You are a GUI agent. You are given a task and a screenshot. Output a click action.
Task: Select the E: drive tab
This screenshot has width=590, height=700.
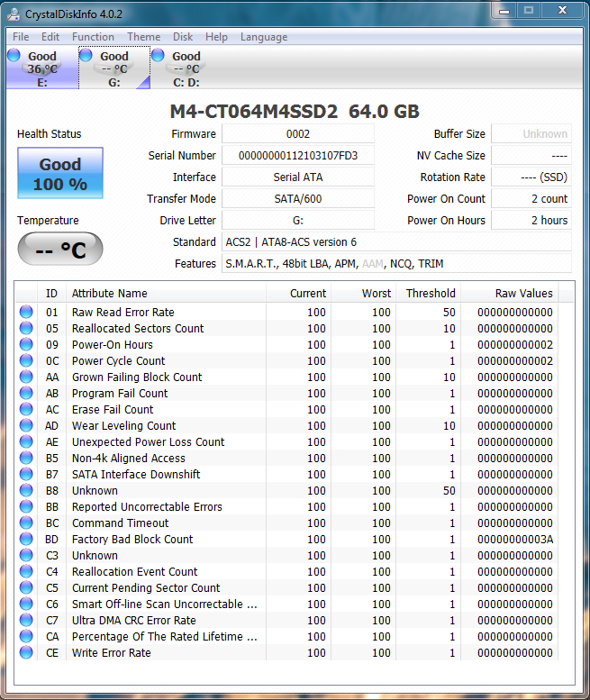[42, 68]
